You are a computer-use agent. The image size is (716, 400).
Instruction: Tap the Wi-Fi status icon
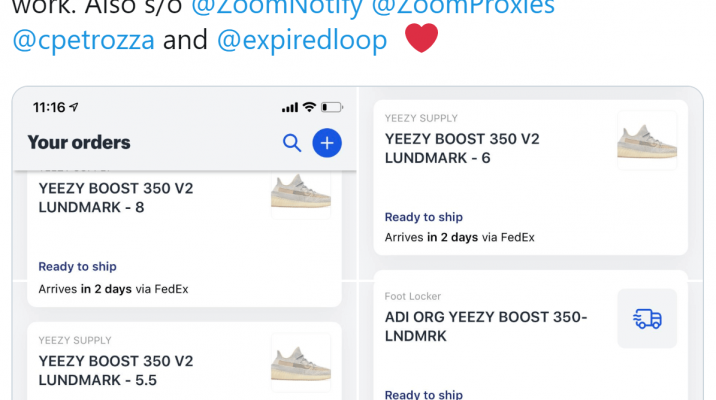click(310, 107)
